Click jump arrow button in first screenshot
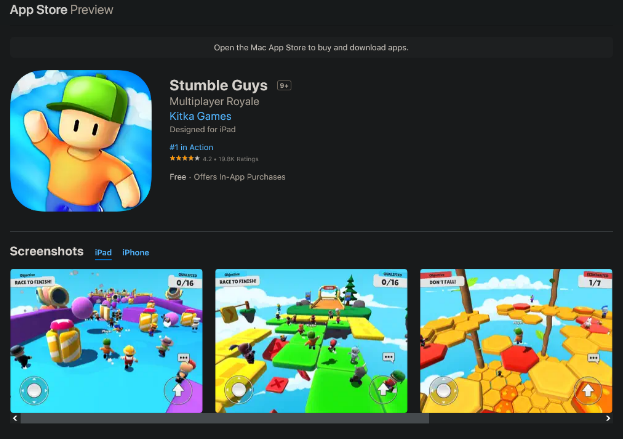Screen dimensions: 623x439 tap(178, 390)
